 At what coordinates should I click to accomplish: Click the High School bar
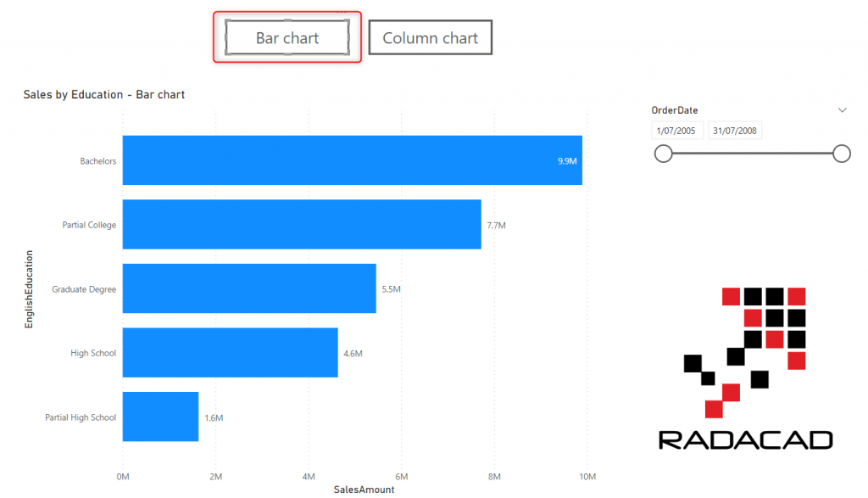pyautogui.click(x=230, y=352)
